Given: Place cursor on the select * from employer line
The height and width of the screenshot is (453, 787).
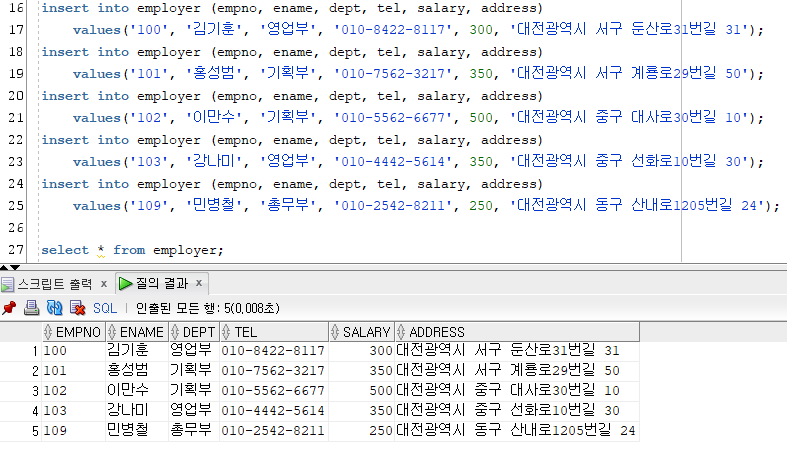Looking at the screenshot, I should (x=133, y=250).
